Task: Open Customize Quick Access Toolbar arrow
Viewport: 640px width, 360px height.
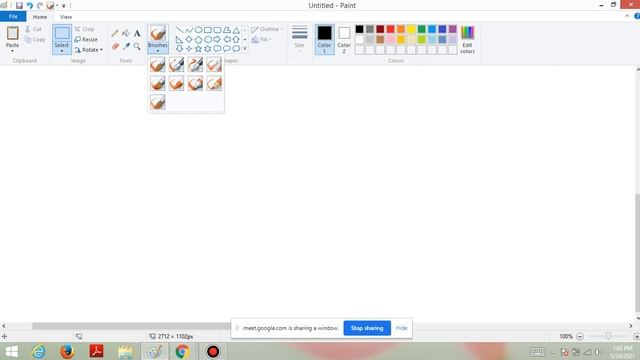Action: [x=64, y=6]
